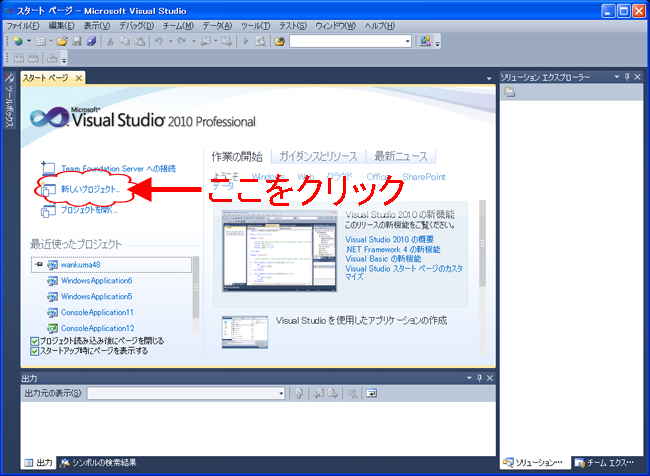Viewport: 650px width, 476px height.
Task: Click the Navigate Backward icon
Action: tap(206, 41)
